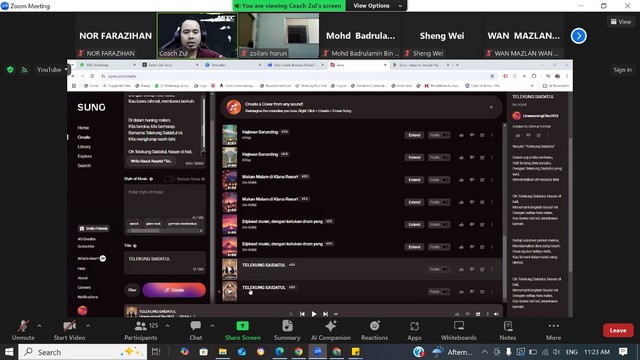640x360 pixels.
Task: Open the YouTube live stream dropdown
Action: point(52,70)
